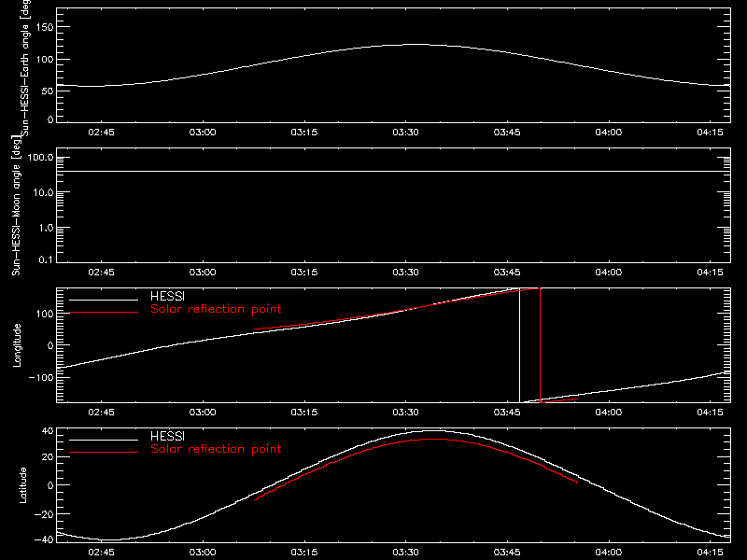Click the 150 tick on the Sun-HESSI-Earth axis
This screenshot has height=560, width=747.
(45, 27)
